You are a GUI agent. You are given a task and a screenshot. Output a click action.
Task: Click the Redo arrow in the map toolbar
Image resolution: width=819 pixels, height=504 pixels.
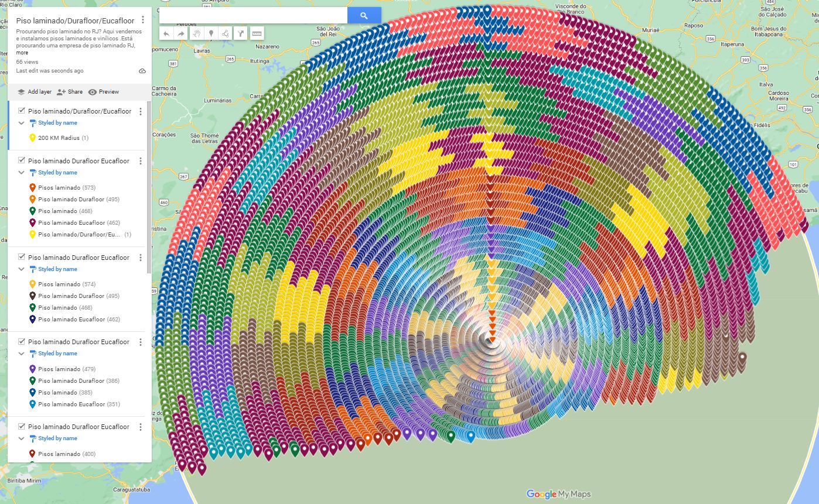(181, 33)
